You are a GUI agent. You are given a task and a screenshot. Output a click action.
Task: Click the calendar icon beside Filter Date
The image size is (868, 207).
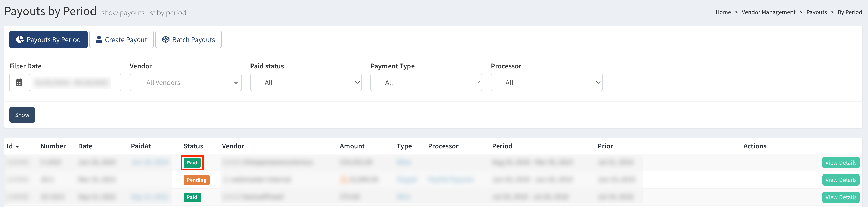(x=19, y=82)
